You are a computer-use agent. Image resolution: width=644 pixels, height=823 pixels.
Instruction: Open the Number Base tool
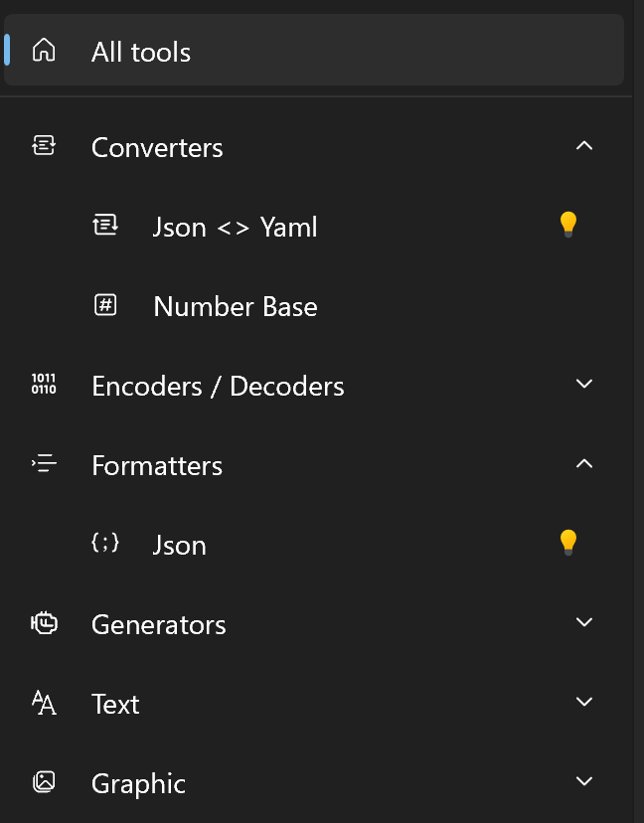click(x=236, y=306)
